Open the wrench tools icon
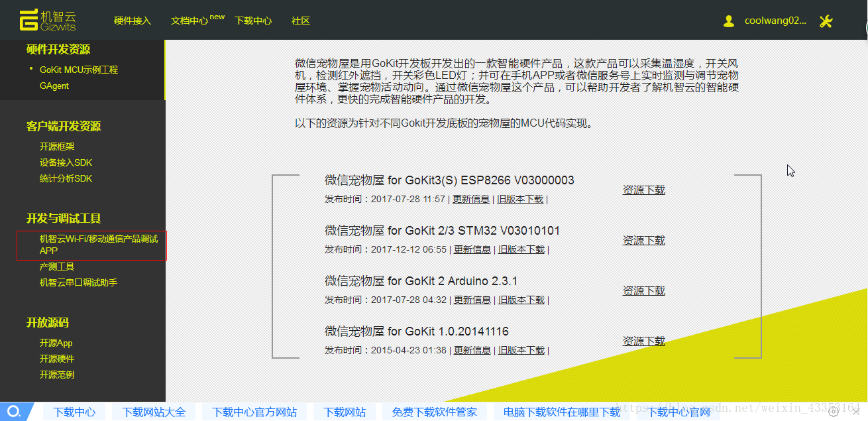The height and width of the screenshot is (421, 868). tap(826, 21)
